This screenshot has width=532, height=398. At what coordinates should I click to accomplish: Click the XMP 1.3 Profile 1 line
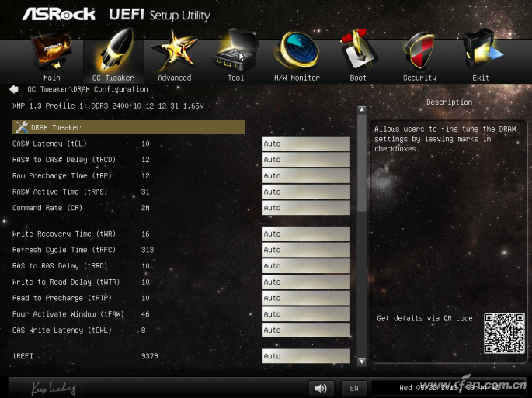coord(108,106)
